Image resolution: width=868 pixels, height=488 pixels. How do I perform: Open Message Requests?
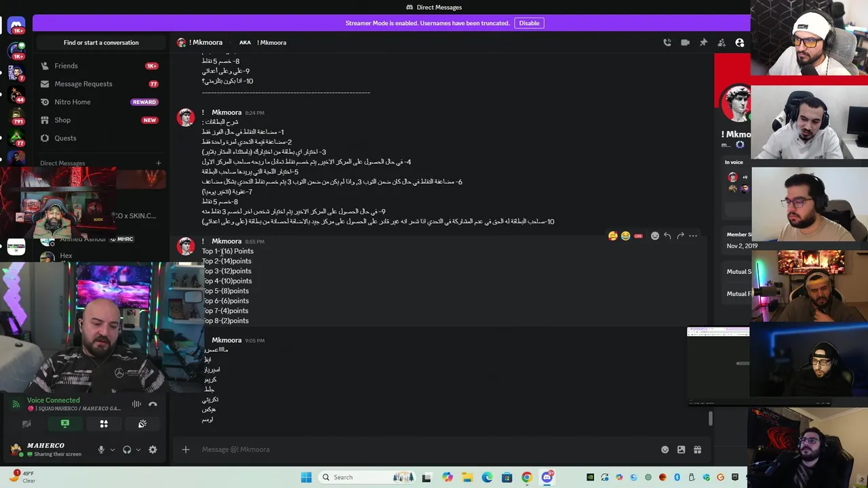101,84
